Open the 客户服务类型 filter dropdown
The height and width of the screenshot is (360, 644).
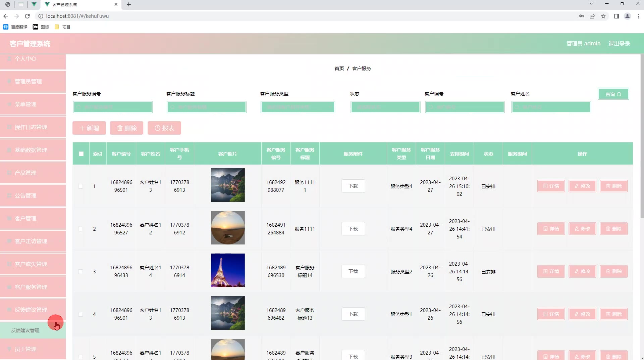coord(298,107)
